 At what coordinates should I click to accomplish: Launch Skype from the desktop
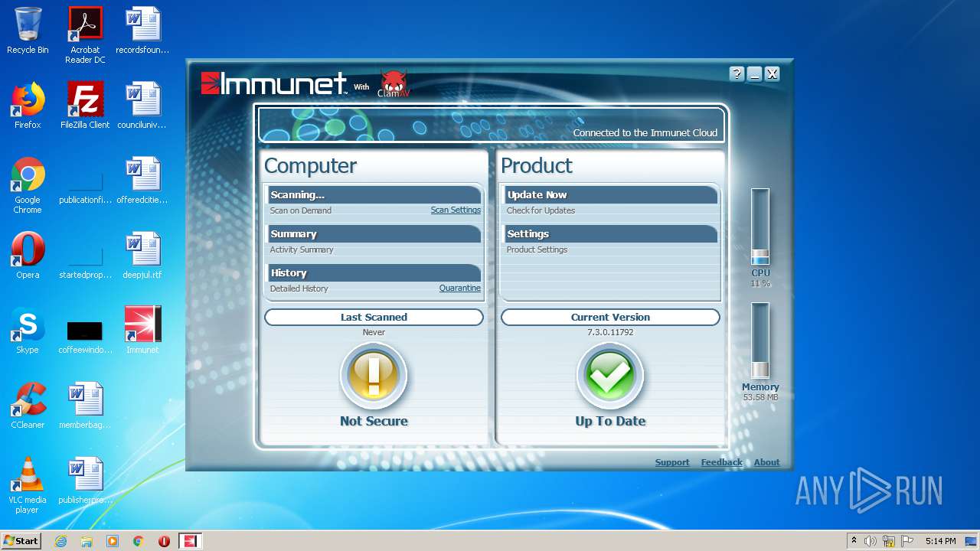[28, 331]
